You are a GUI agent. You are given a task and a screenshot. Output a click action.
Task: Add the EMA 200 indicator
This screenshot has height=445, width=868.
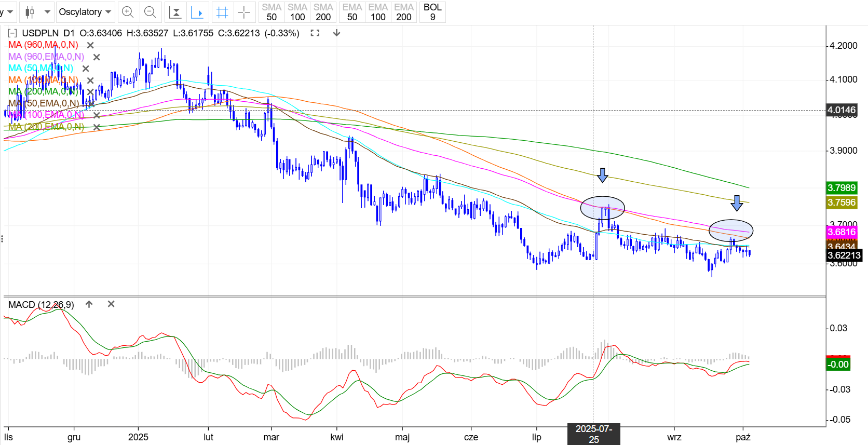click(403, 12)
